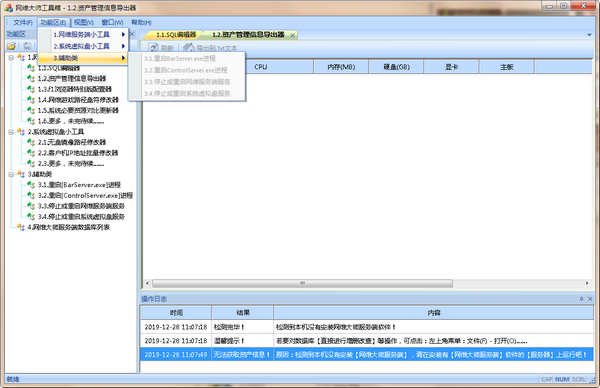Switch to the 1.2.资产管理信息导出器 tab
Image resolution: width=600 pixels, height=388 pixels.
click(x=248, y=35)
